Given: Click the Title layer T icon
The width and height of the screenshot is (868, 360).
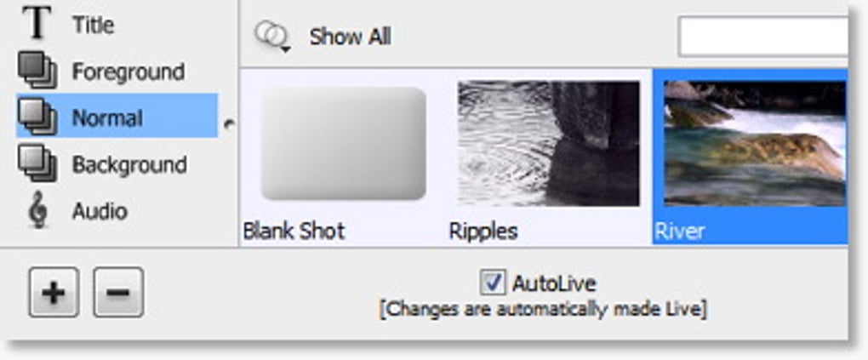Looking at the screenshot, I should point(37,23).
